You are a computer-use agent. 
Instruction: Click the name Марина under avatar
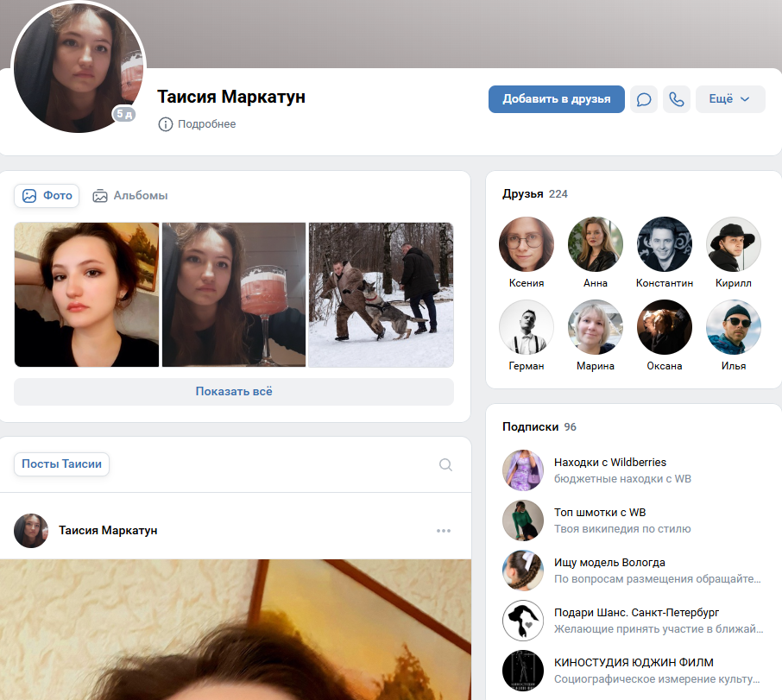[596, 366]
